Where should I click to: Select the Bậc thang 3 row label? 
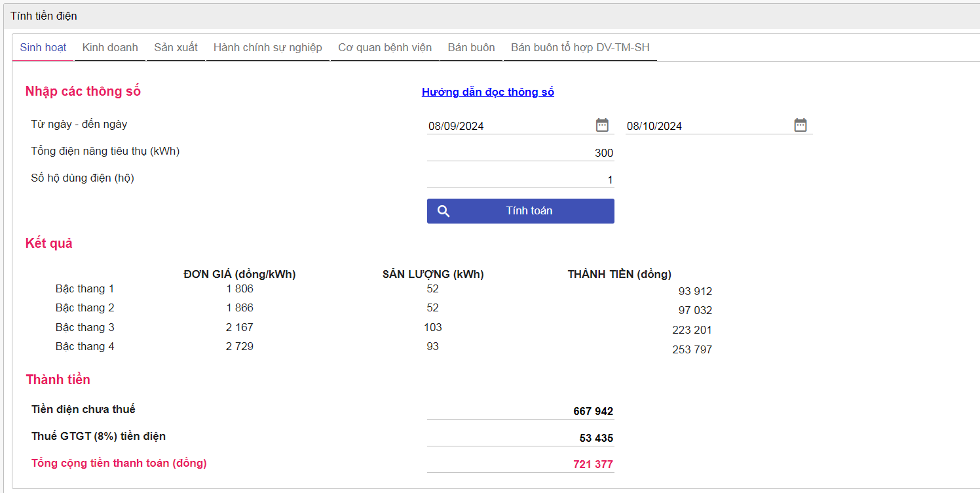pos(85,327)
